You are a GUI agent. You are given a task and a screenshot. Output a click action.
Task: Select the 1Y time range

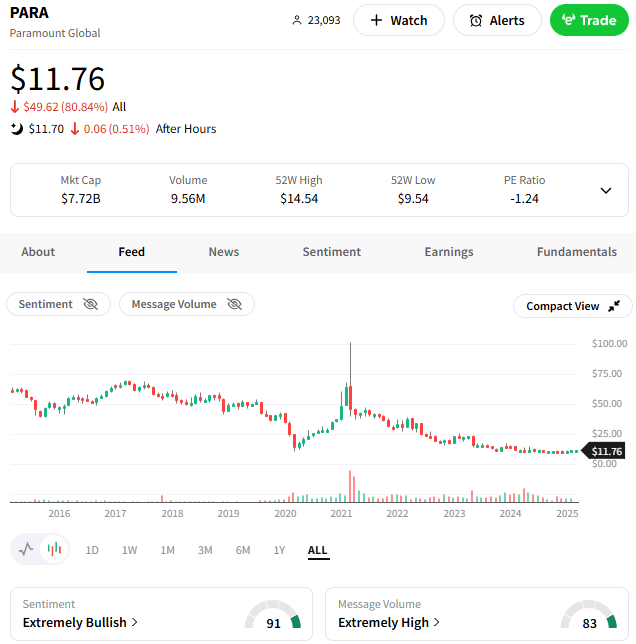[x=279, y=550]
